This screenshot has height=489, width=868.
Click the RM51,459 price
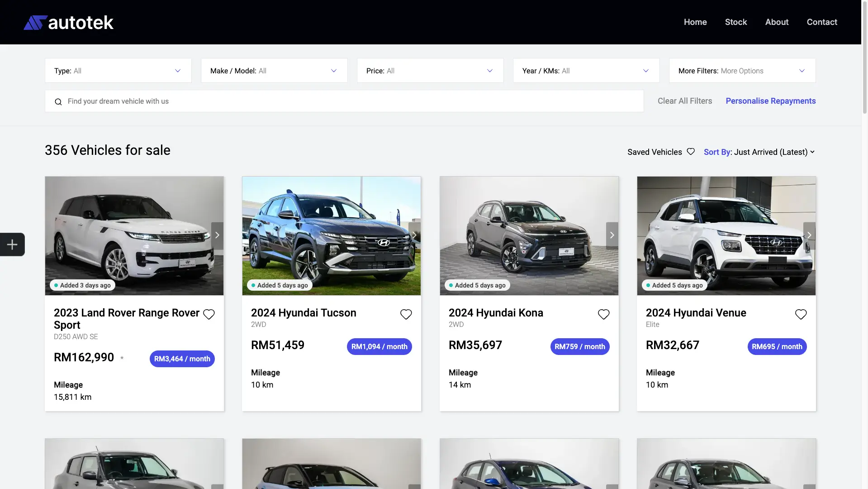(278, 345)
